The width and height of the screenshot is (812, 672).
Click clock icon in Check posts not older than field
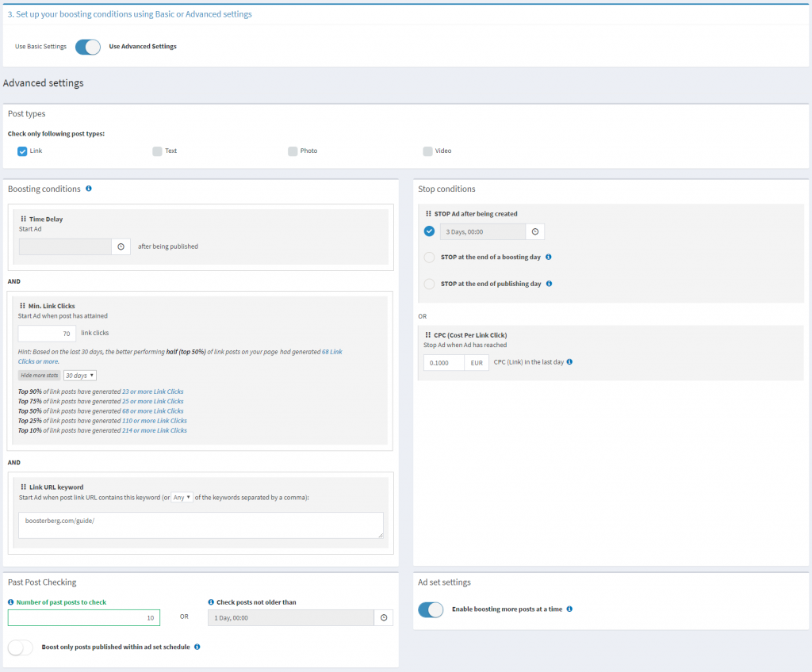[384, 617]
